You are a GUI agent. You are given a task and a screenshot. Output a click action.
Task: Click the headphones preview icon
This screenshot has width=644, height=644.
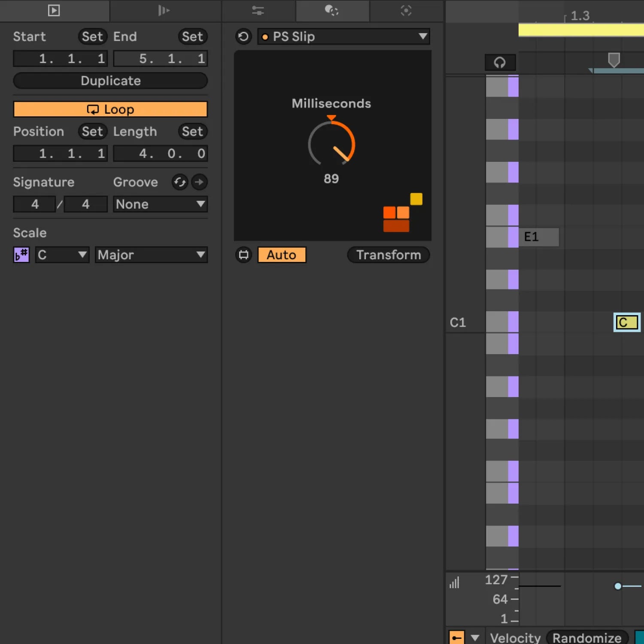click(x=500, y=63)
